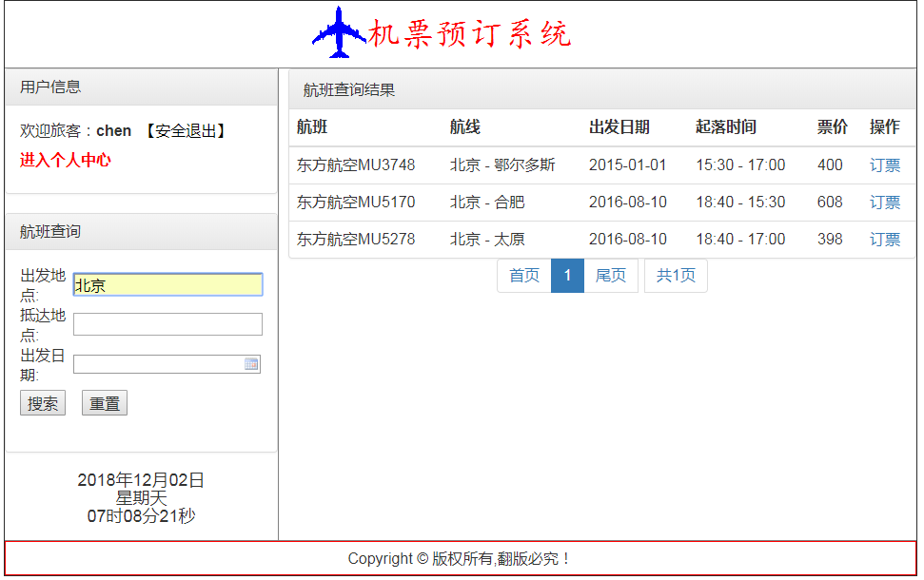
Task: Click the 搜索 search button
Action: point(43,403)
